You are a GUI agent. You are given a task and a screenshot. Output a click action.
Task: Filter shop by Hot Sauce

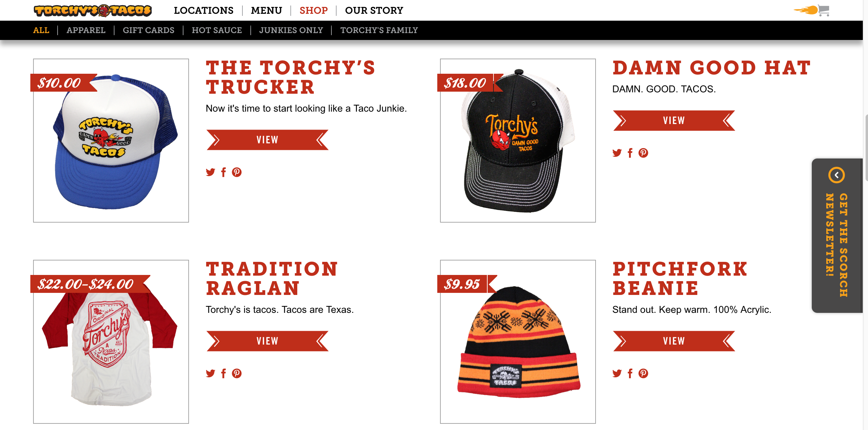click(217, 30)
